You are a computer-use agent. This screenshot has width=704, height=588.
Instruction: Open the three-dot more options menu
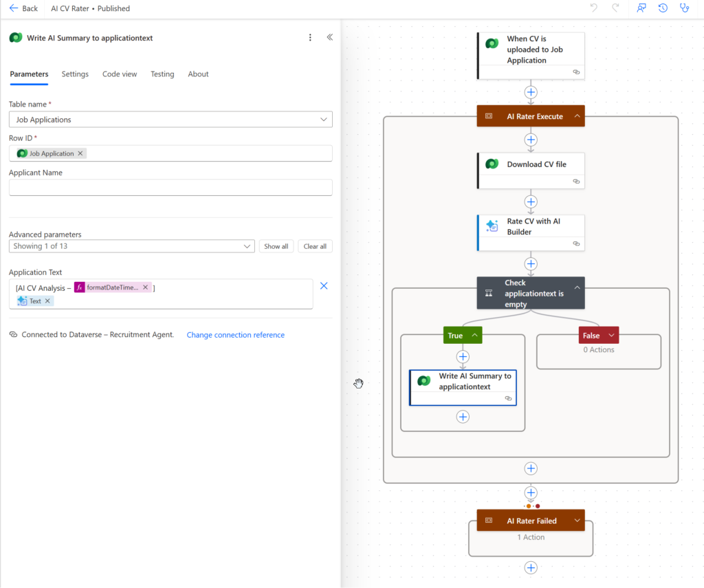point(310,37)
